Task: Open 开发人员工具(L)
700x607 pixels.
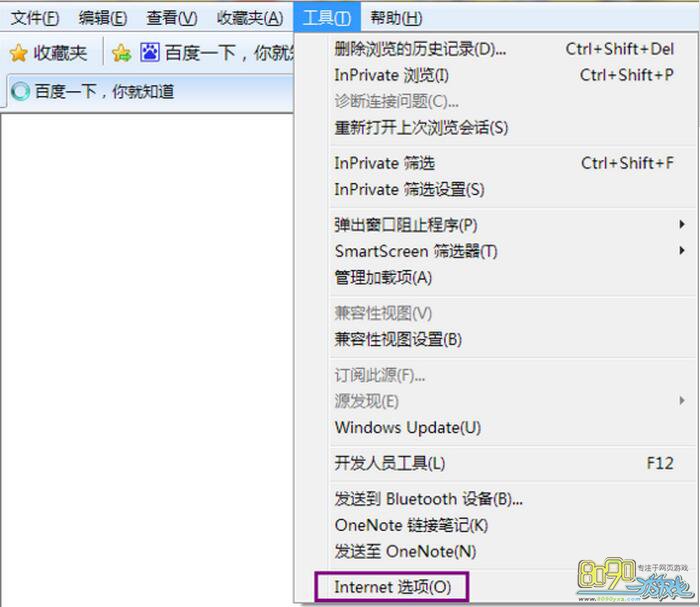Action: tap(390, 463)
